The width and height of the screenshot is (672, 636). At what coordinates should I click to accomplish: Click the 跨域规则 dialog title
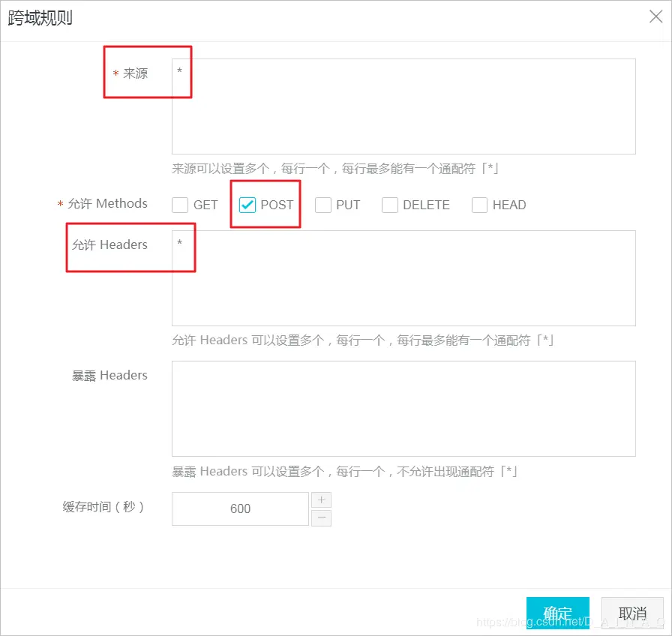[39, 16]
